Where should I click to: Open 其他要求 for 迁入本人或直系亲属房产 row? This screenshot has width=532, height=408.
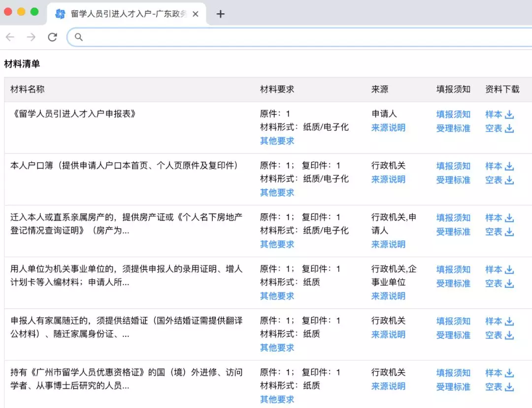(277, 244)
